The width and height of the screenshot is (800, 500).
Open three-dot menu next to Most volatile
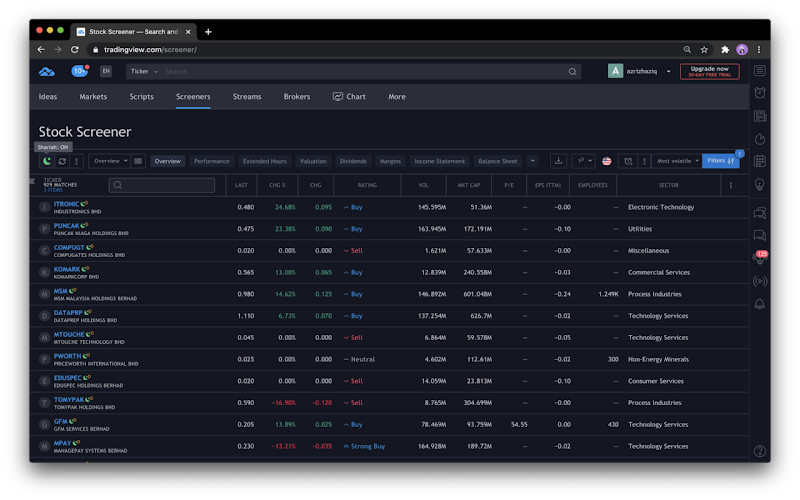[x=644, y=161]
